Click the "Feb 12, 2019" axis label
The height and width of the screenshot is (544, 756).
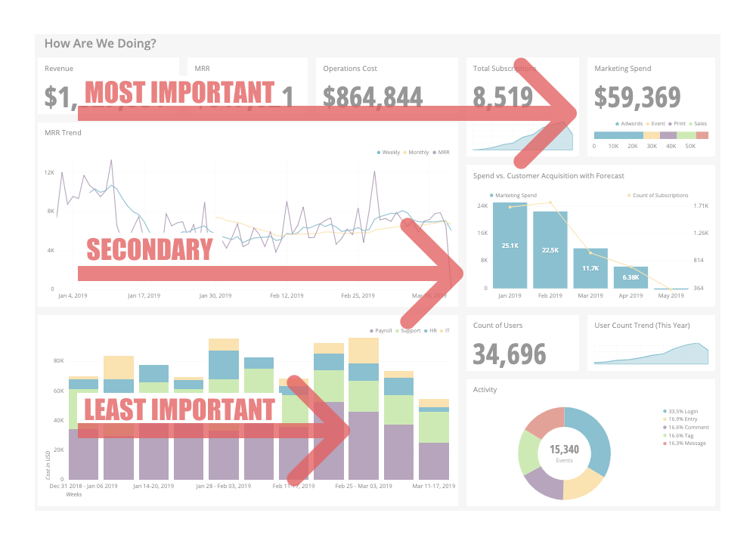coord(287,295)
